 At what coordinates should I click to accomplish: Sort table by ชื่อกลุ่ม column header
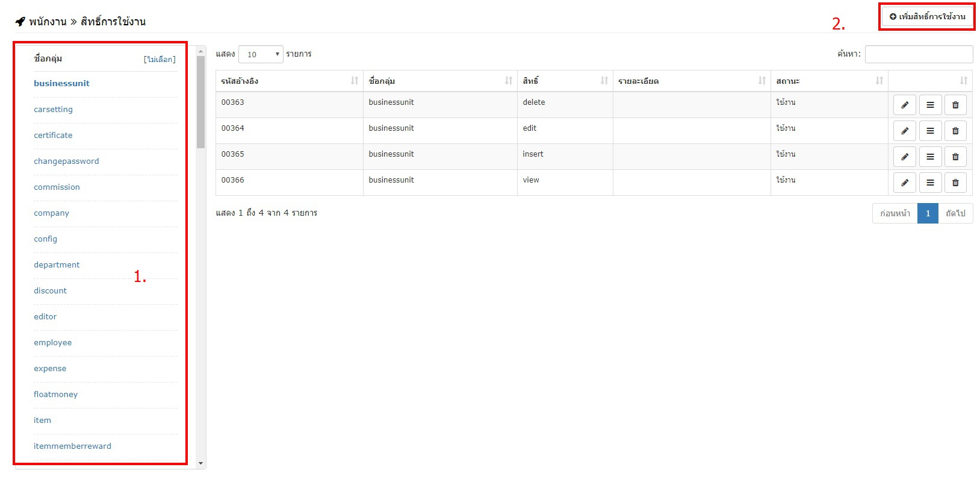[x=440, y=81]
